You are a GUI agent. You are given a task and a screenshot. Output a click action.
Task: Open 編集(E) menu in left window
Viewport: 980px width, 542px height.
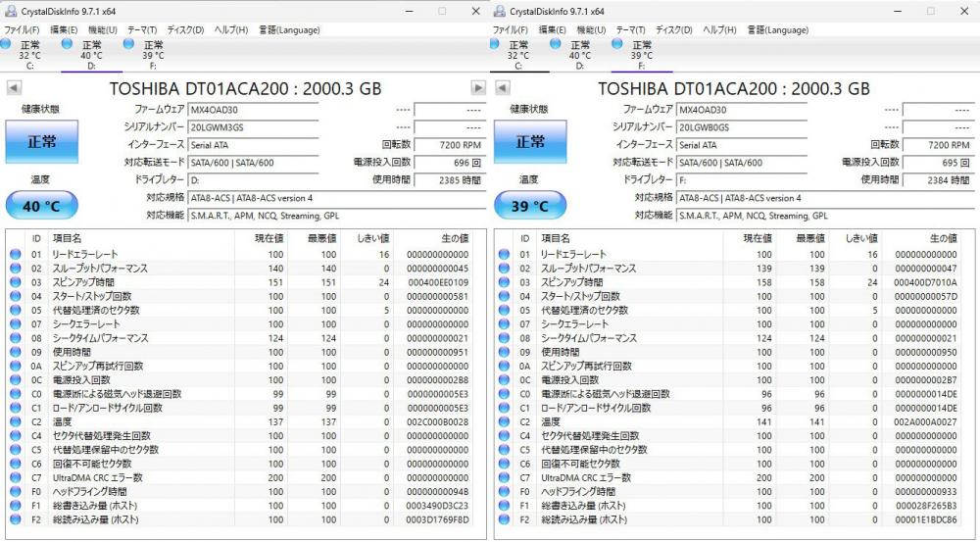64,30
